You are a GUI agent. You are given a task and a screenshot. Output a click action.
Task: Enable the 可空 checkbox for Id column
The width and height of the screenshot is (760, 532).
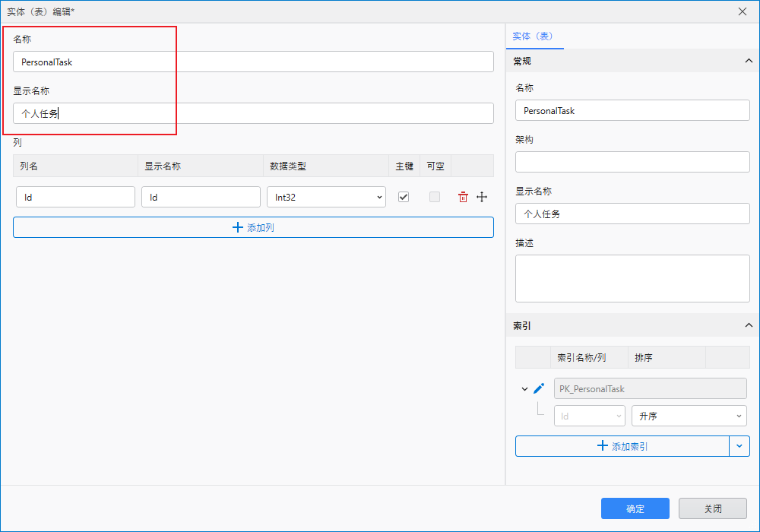[434, 196]
